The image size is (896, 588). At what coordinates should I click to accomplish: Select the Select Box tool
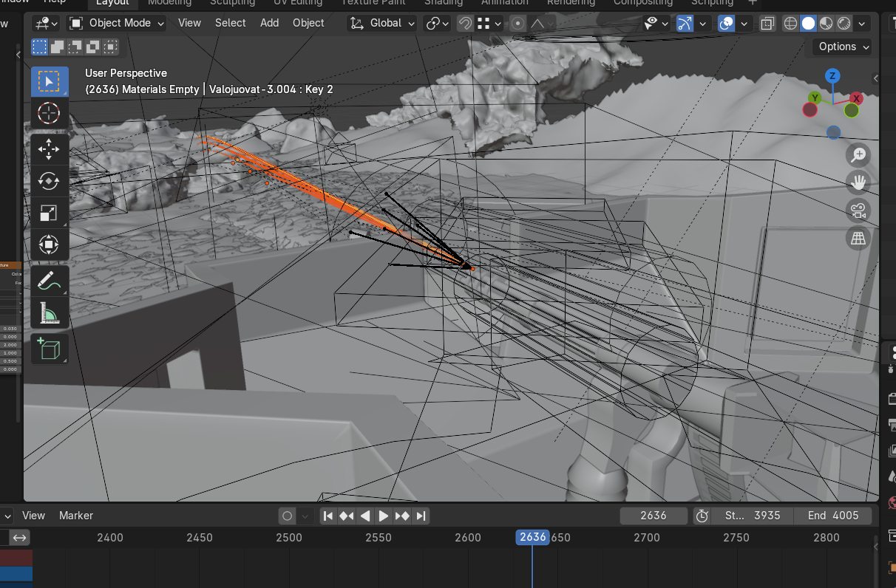[x=50, y=81]
